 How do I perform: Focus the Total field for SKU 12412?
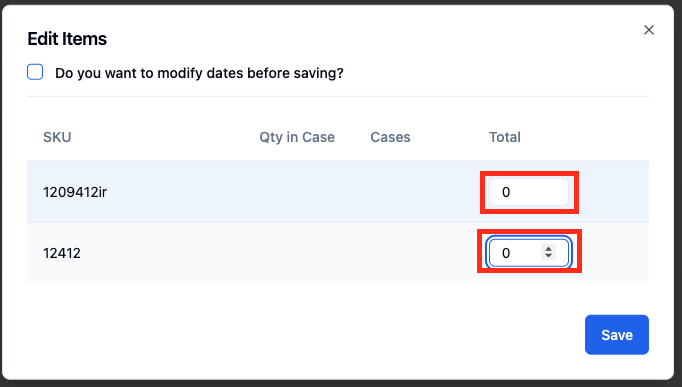528,253
